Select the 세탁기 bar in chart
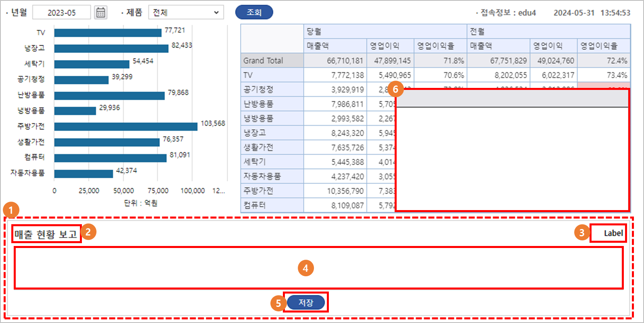Screen dimensions: 644x323 click(92, 64)
